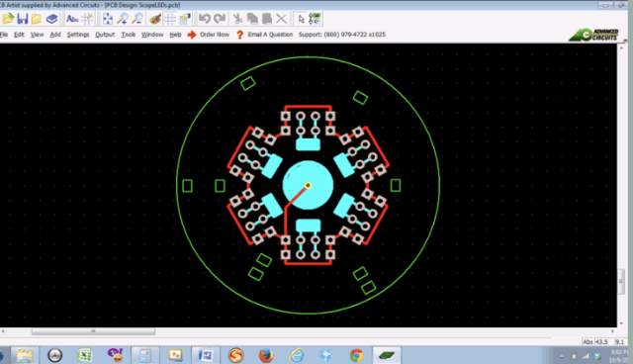This screenshot has width=633, height=364.
Task: Open the View menu
Action: 37,35
